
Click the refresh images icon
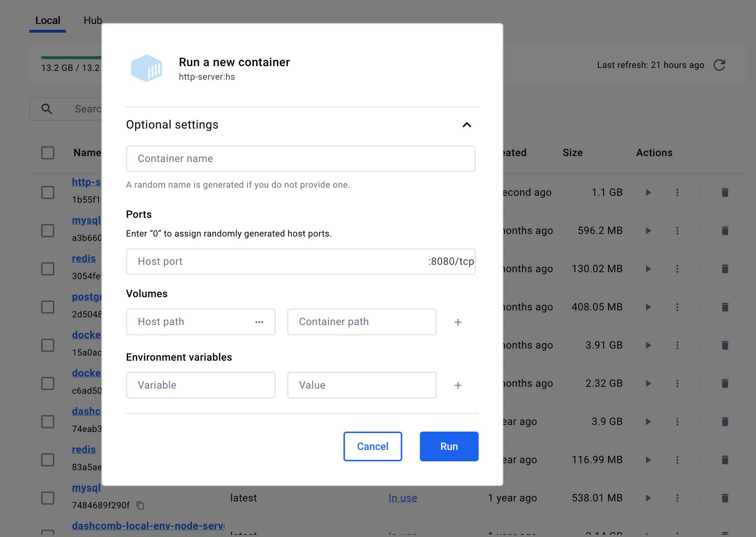pyautogui.click(x=719, y=65)
